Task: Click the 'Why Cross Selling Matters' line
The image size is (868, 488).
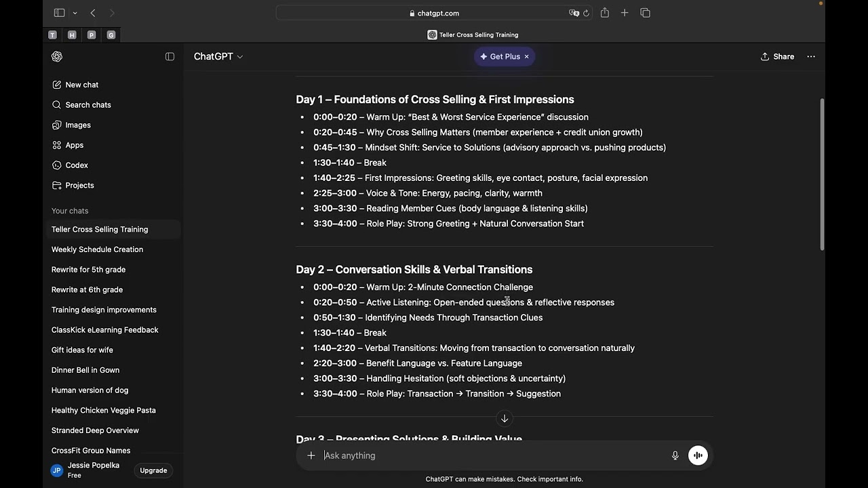Action: tap(478, 132)
